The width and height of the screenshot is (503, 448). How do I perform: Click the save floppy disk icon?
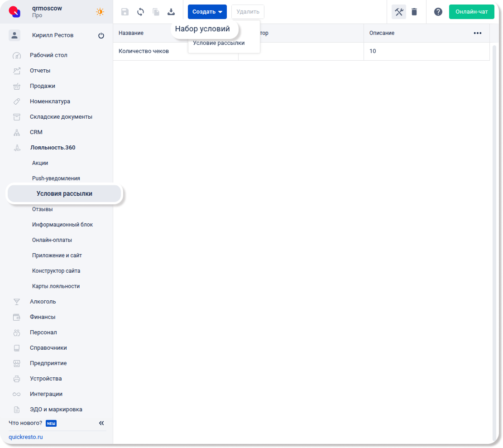pyautogui.click(x=125, y=12)
